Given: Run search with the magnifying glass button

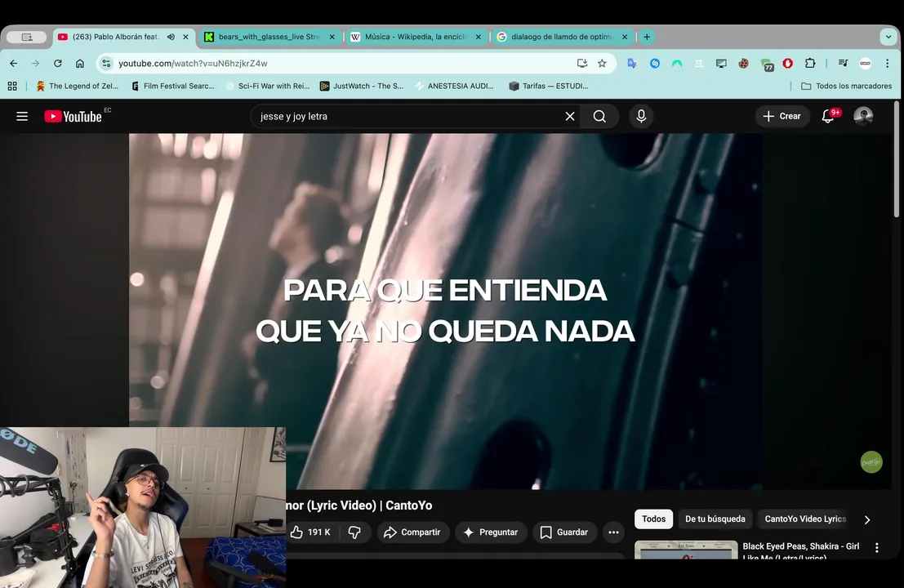Looking at the screenshot, I should coord(599,117).
